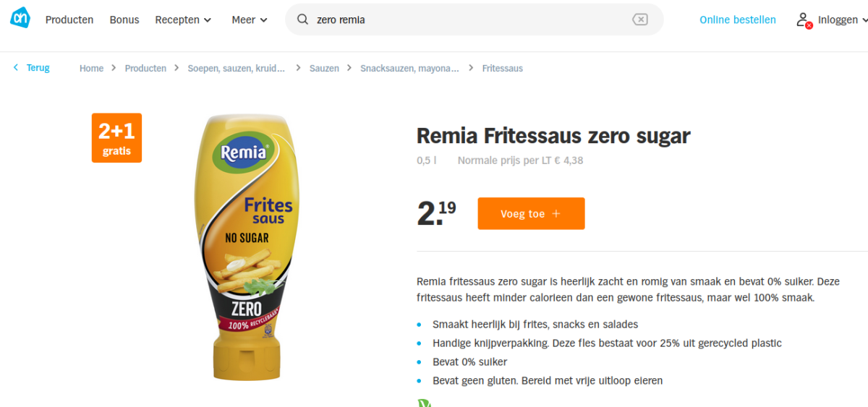Screen dimensions: 868x407
Task: Navigate to Fritessaus breadcrumb
Action: pos(503,68)
